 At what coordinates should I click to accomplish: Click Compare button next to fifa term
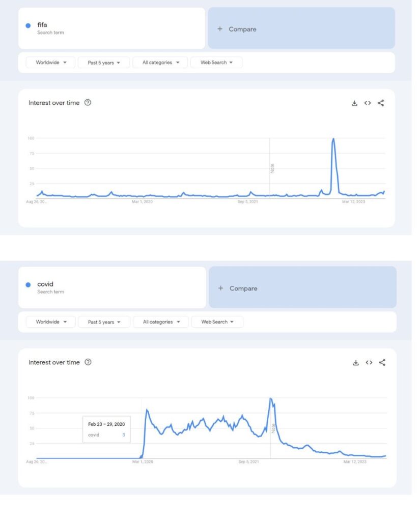(x=301, y=29)
